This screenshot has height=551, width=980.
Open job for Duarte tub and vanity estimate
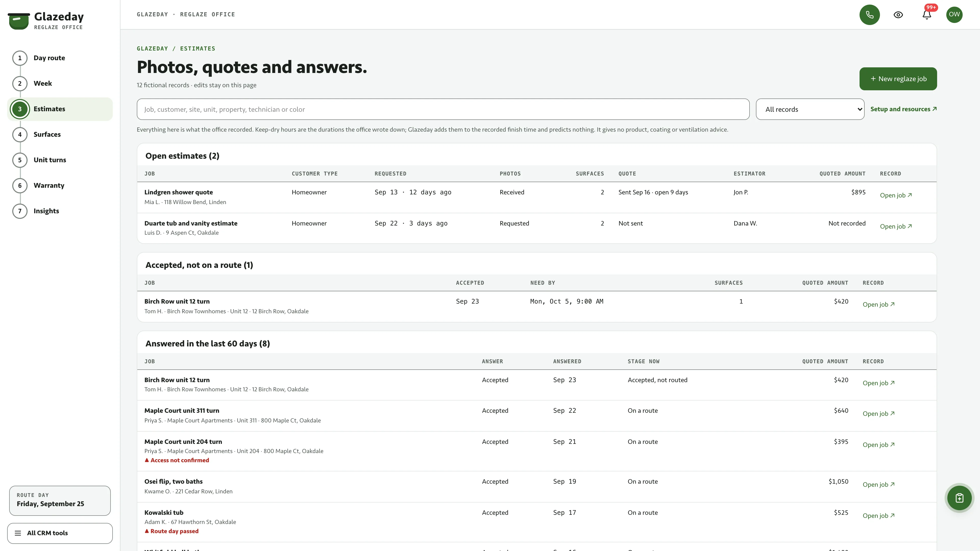[896, 226]
